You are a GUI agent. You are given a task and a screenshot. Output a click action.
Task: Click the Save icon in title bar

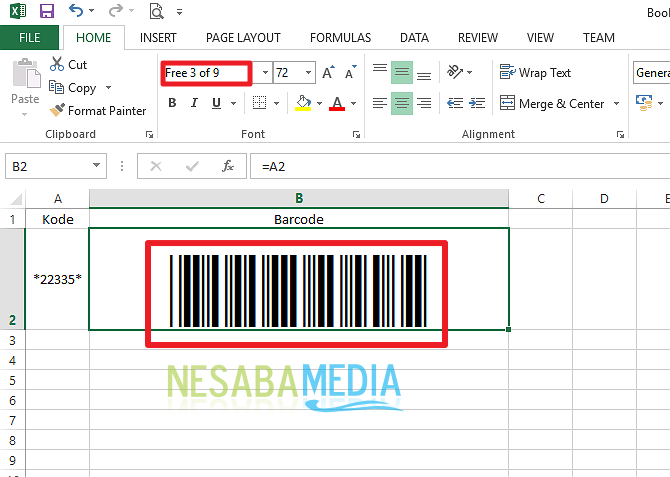point(46,12)
